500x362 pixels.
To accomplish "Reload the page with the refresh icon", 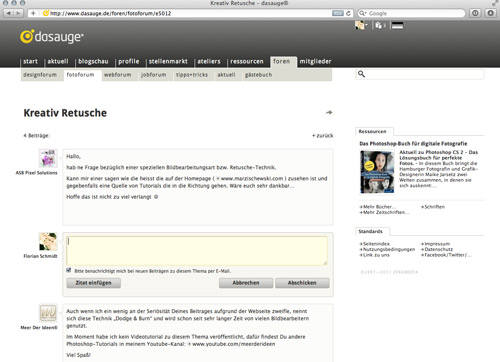I will click(x=348, y=13).
